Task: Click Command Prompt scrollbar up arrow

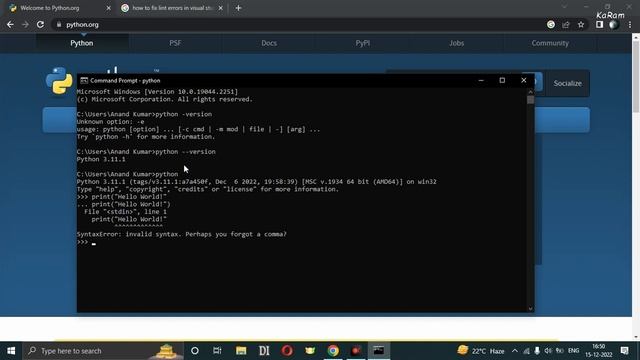Action: (530, 91)
